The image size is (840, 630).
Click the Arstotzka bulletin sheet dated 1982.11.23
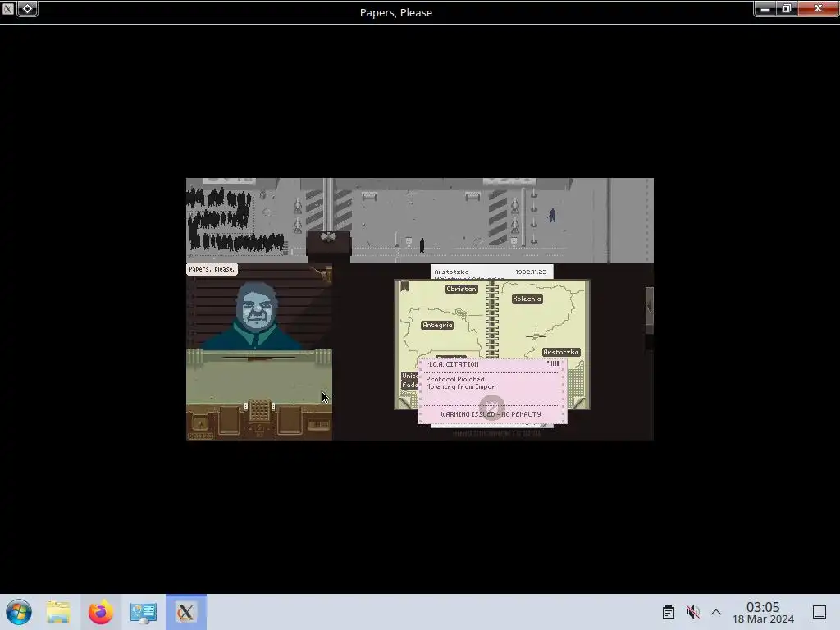(x=491, y=272)
